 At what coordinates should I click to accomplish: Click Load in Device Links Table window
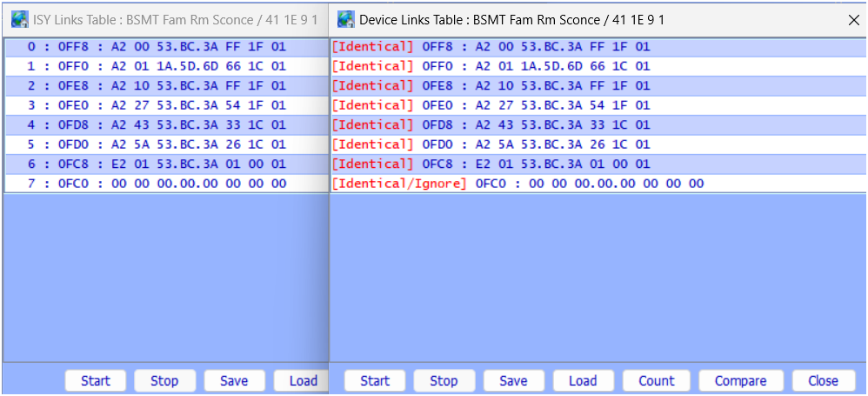(584, 381)
